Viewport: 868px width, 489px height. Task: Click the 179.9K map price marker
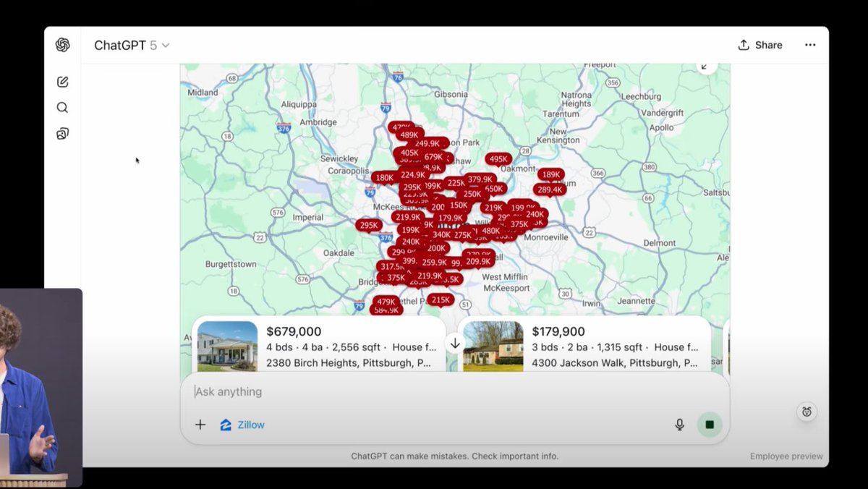pyautogui.click(x=450, y=218)
